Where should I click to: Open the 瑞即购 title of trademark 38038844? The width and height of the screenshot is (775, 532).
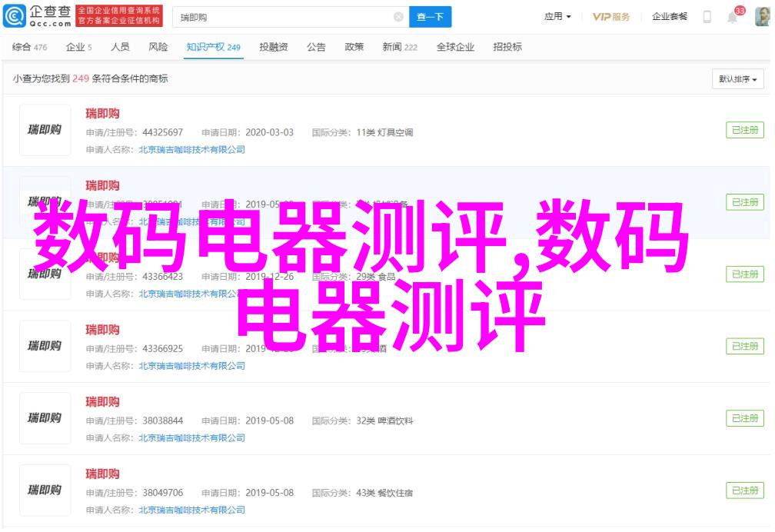[102, 402]
